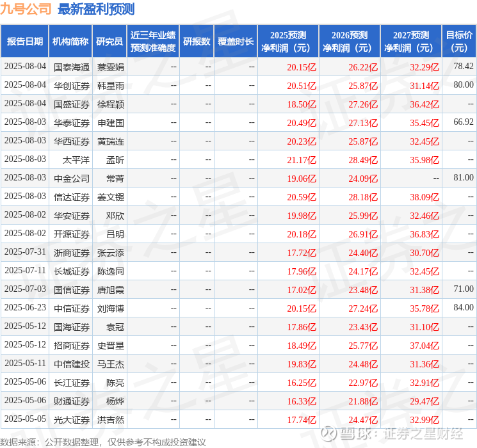Click the 招商证券 institution cell
Viewport: 477px width, 448px height.
pyautogui.click(x=72, y=346)
